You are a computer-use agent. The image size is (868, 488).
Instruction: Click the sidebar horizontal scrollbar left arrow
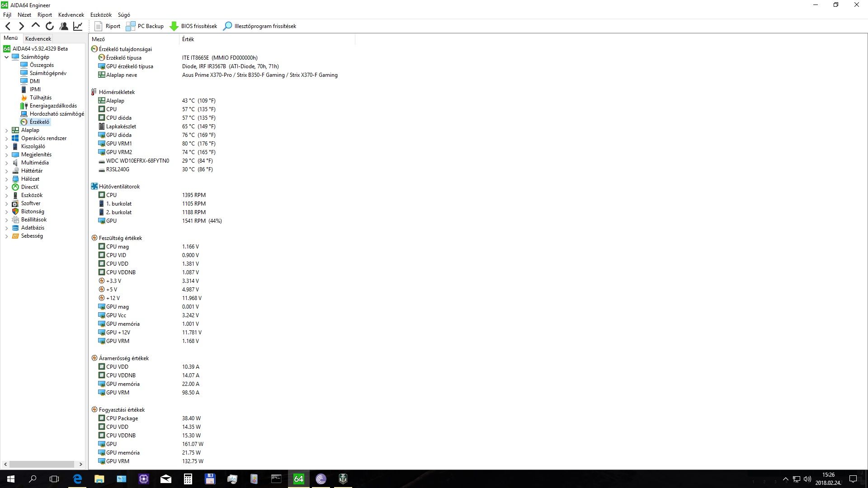5,464
